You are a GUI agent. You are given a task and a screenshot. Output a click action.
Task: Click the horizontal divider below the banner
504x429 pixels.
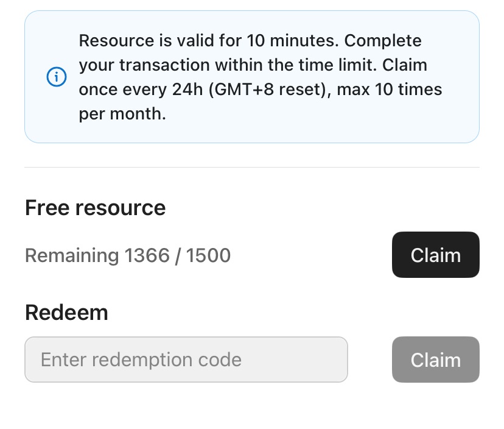pyautogui.click(x=252, y=167)
